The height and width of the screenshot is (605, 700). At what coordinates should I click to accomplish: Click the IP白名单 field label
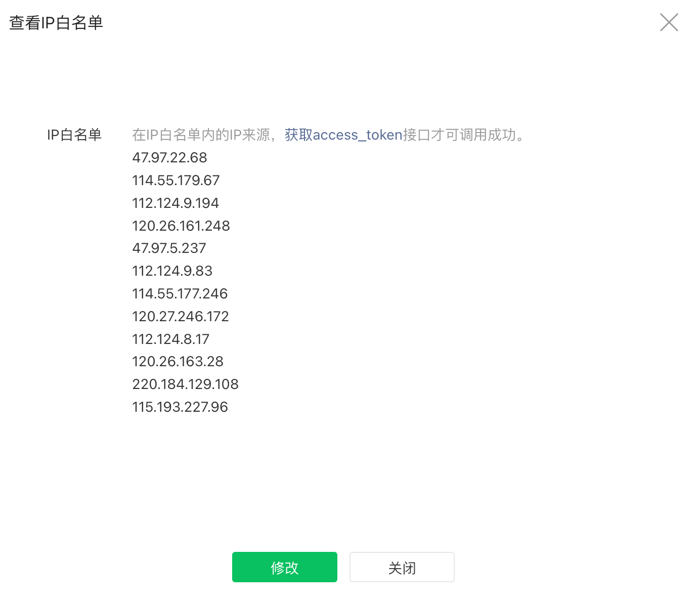(x=74, y=135)
